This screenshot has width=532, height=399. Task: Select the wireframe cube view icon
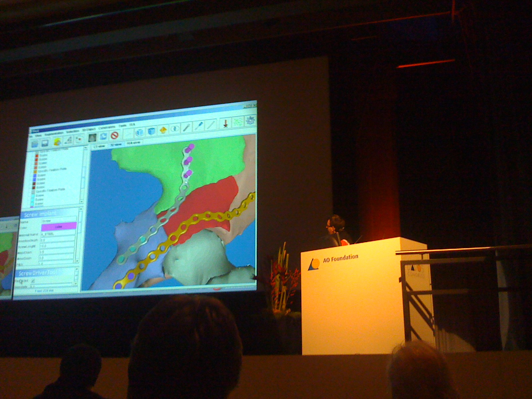click(x=140, y=133)
